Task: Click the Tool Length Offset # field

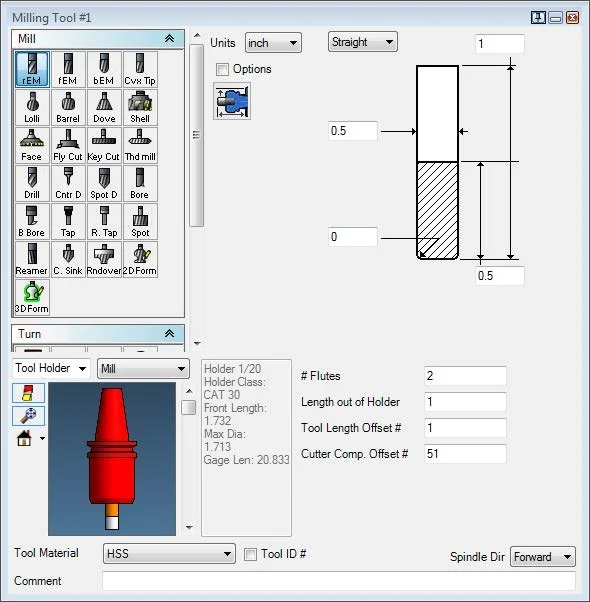Action: [465, 428]
